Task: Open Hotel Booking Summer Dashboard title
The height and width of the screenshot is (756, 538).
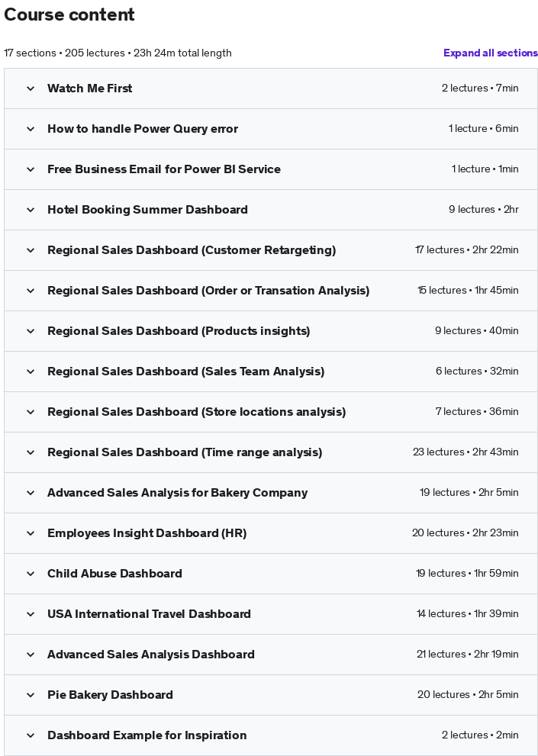Action: click(x=147, y=210)
